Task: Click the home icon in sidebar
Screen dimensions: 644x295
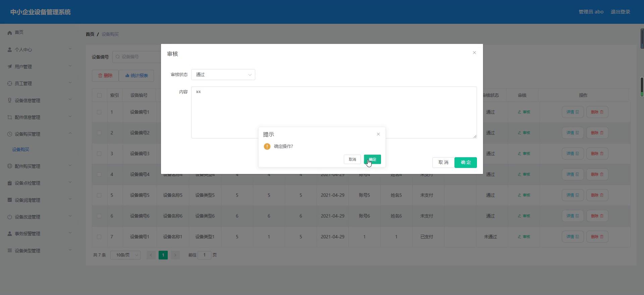Action: click(10, 33)
